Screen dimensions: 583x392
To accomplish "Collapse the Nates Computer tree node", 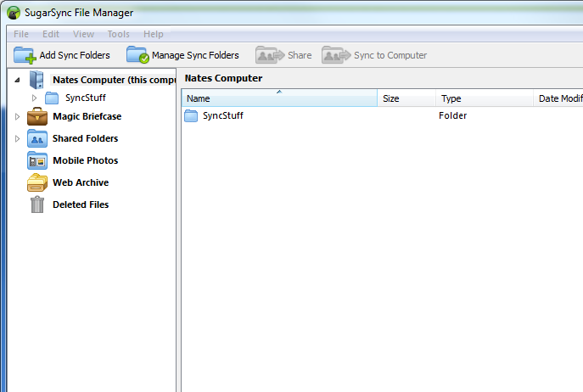I will (x=17, y=80).
